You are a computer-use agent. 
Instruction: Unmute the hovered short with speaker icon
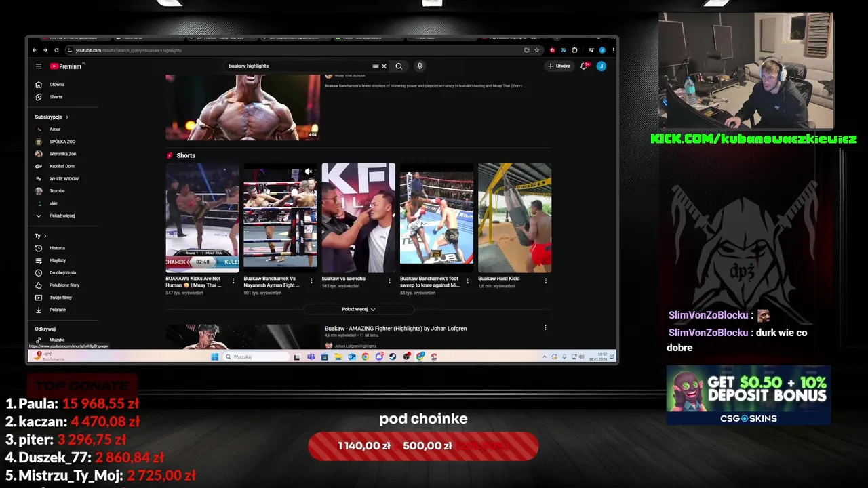309,171
